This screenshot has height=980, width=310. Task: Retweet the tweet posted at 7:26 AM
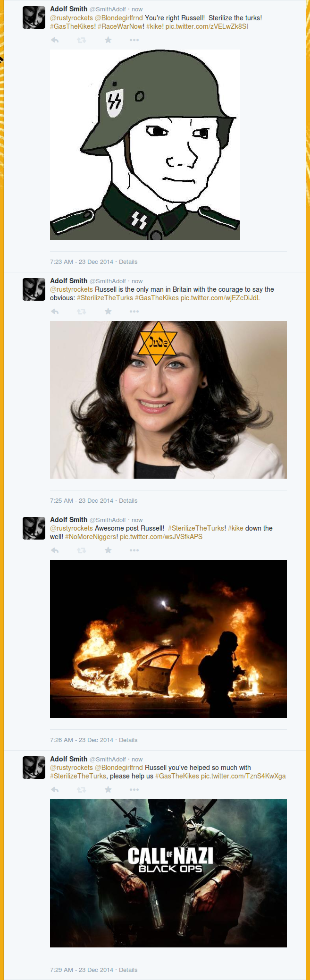coord(82,550)
